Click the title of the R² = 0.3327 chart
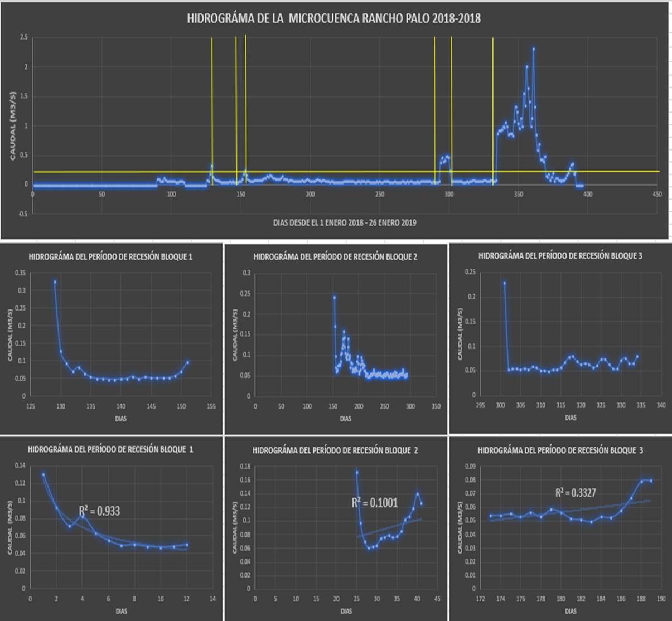Screen dimensions: 672x621 pos(560,450)
